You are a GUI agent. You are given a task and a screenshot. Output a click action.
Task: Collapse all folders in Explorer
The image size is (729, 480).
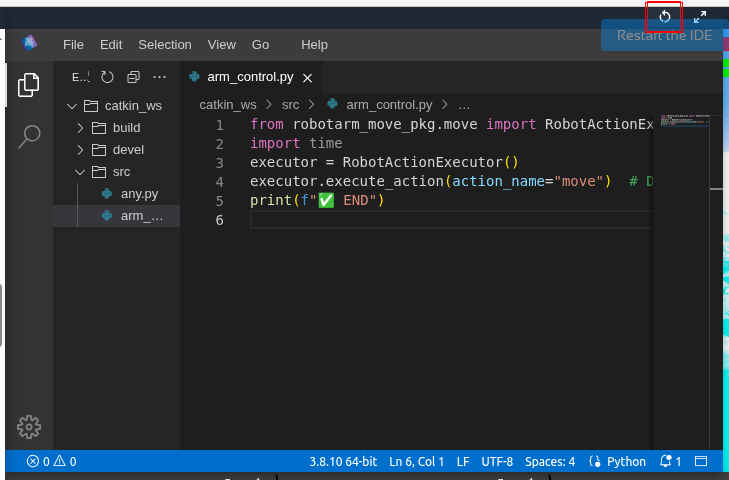click(x=133, y=77)
